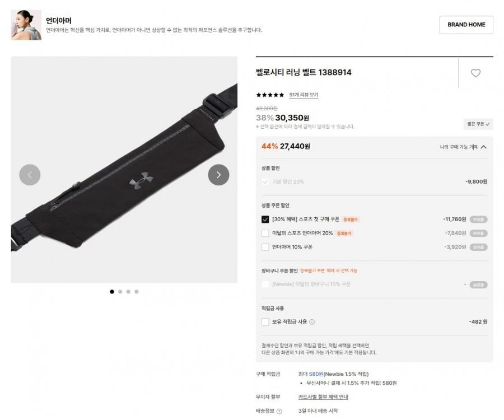Select the second image carousel dot
This screenshot has height=420, width=504.
click(120, 292)
